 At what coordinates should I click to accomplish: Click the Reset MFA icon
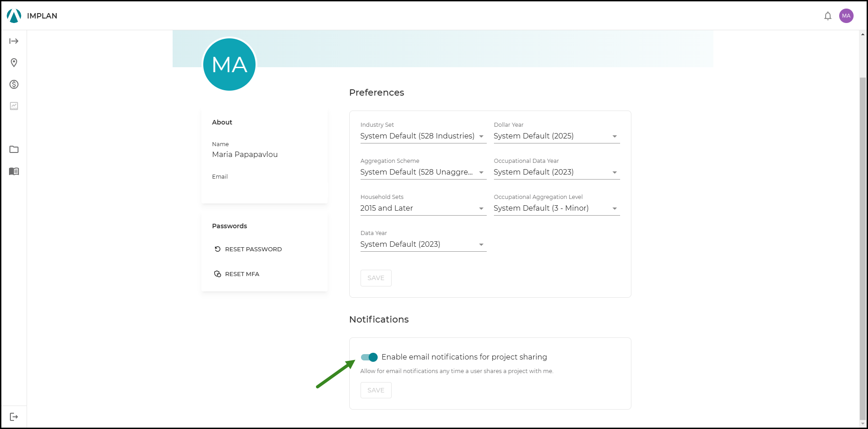pyautogui.click(x=218, y=274)
